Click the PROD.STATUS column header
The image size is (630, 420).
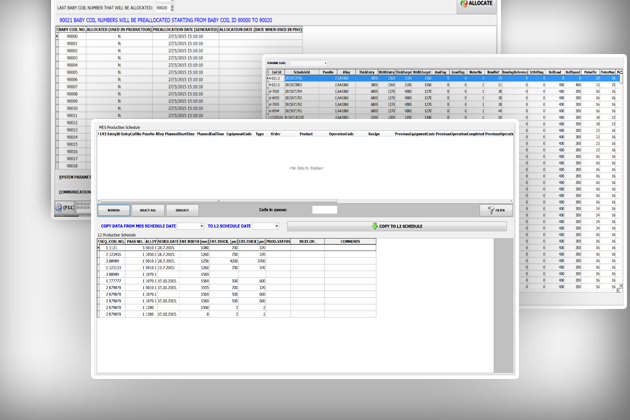[277, 242]
